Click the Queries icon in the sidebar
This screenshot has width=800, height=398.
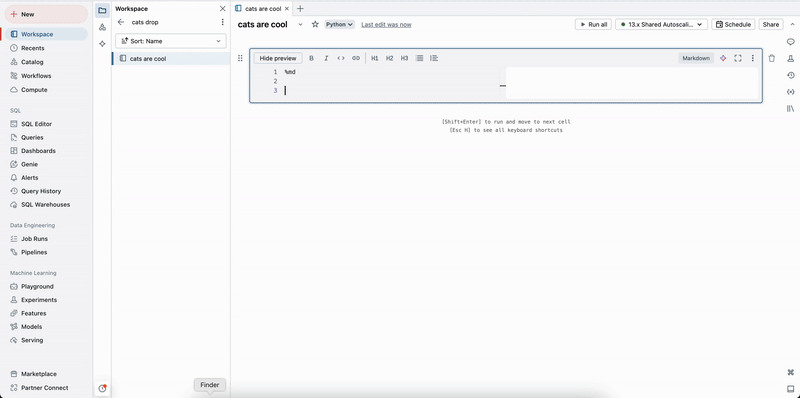tap(14, 137)
